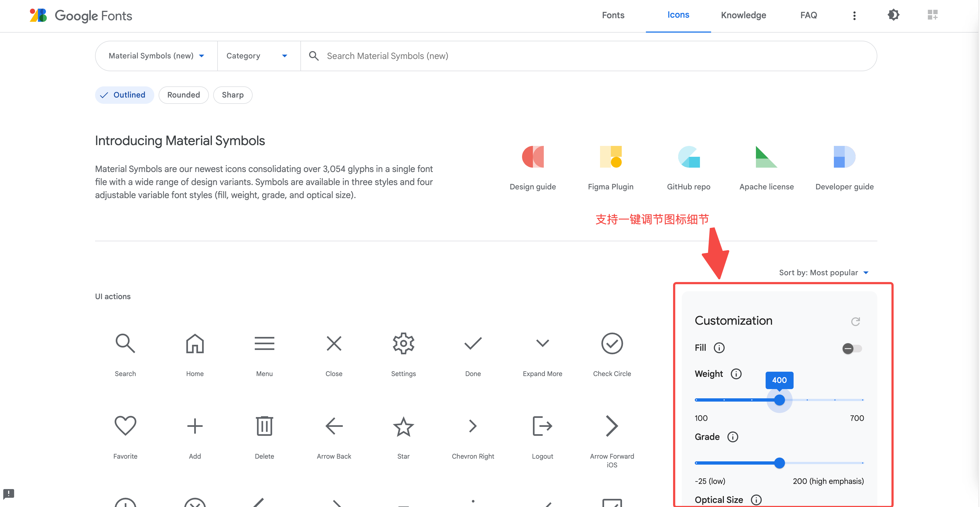Select the Expand More icon tile
Screen dimensions: 980x507
pyautogui.click(x=542, y=354)
